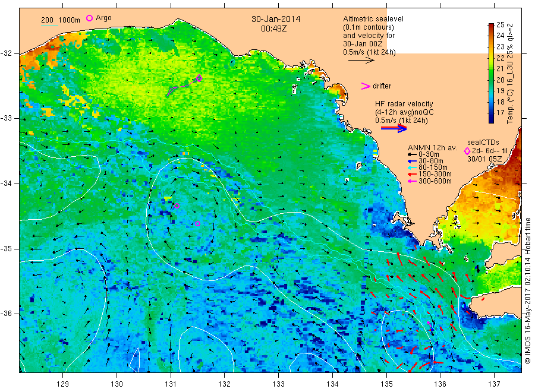This screenshot has height=392, width=535.
Task: Click the '200 1000m' depth contour label
Action: [61, 20]
